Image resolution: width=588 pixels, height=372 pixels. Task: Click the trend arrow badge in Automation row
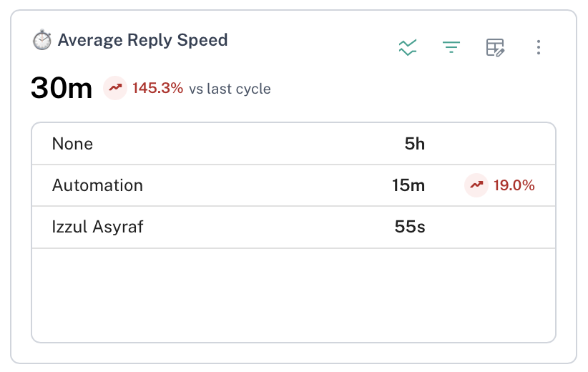pyautogui.click(x=476, y=185)
